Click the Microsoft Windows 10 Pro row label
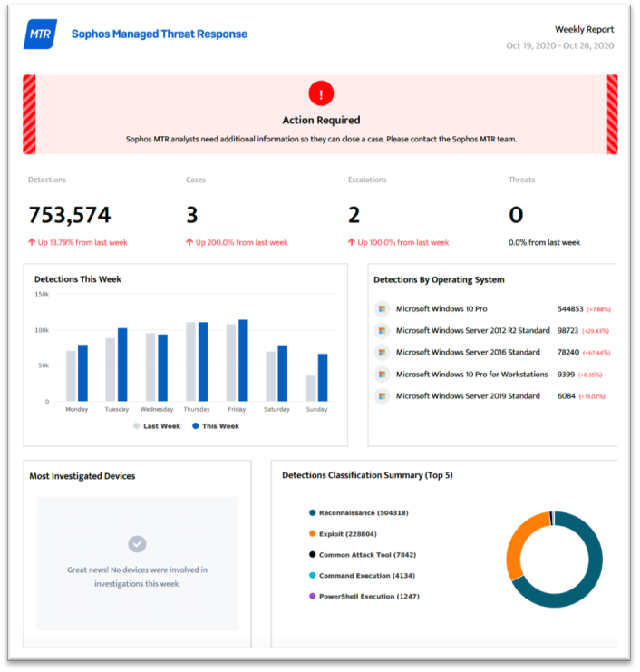The height and width of the screenshot is (672, 640). coord(441,308)
